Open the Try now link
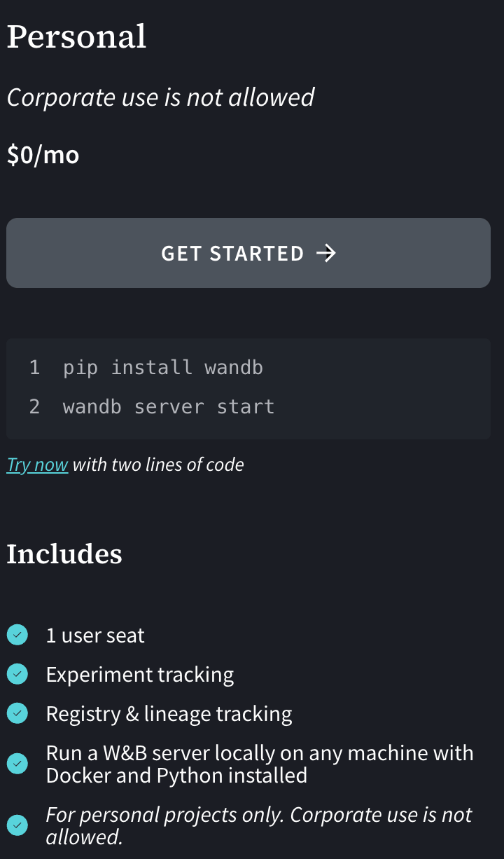Screen dimensions: 504x859 pos(37,465)
